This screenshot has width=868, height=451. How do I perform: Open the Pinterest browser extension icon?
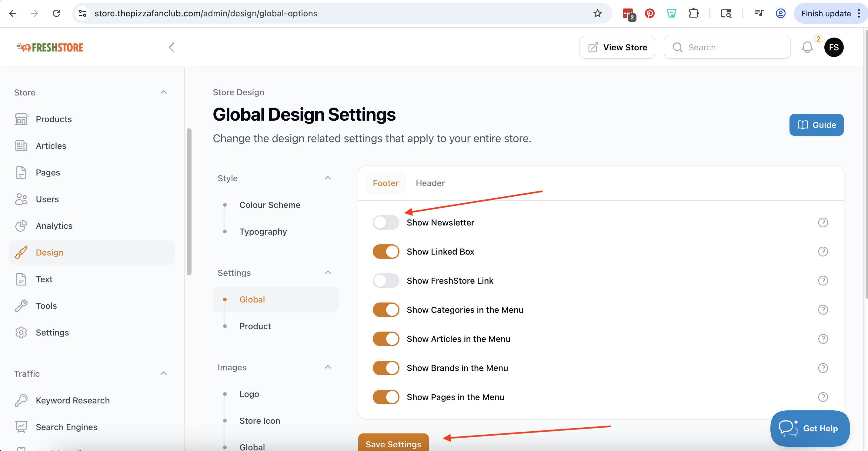tap(649, 13)
